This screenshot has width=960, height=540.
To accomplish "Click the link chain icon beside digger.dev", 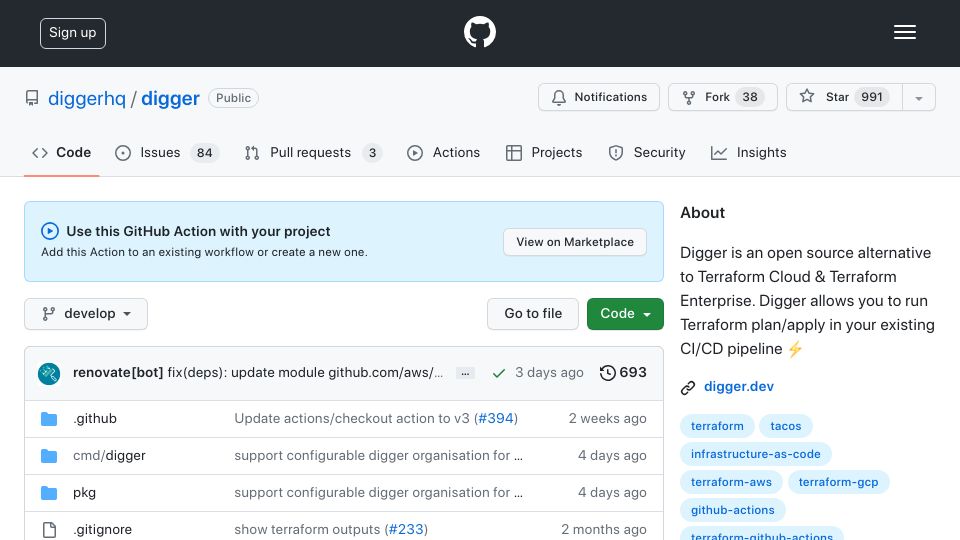I will coord(688,388).
